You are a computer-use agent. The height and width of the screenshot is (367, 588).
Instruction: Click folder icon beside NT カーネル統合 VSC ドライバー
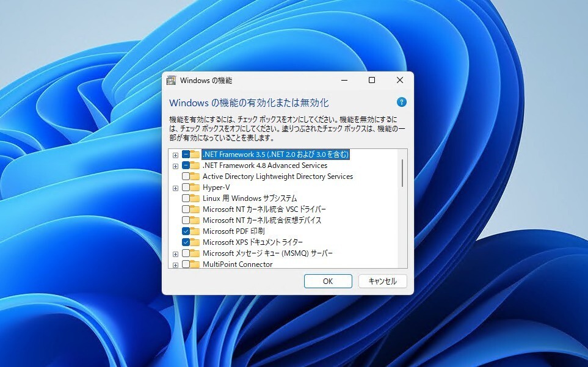[195, 209]
